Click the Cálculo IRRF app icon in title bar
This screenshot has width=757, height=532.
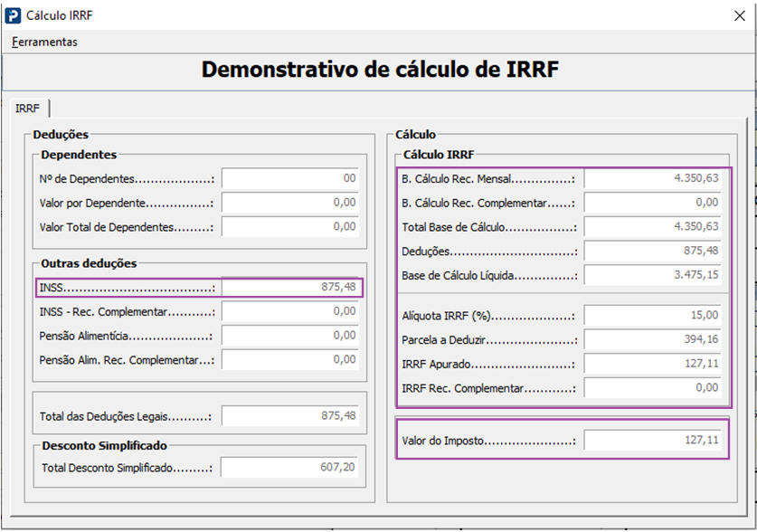point(14,15)
